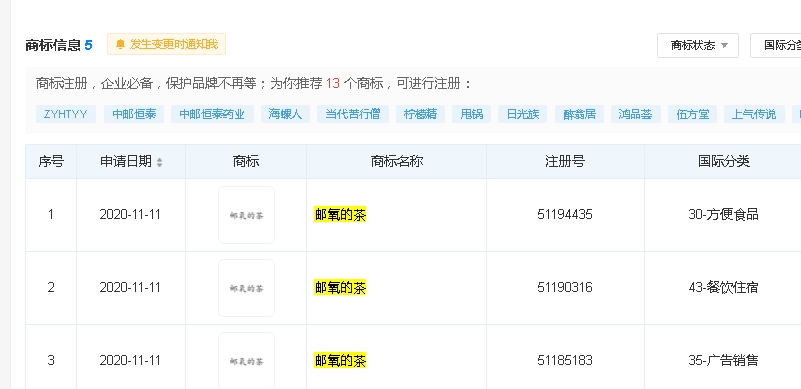This screenshot has width=801, height=389.
Task: Click 邮氧的茶 name in the 35-广告销售 row
Action: [340, 361]
